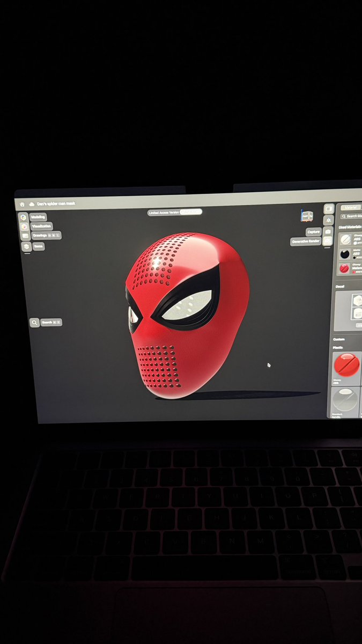Click the white color dot under Glossy ABS

[355, 243]
